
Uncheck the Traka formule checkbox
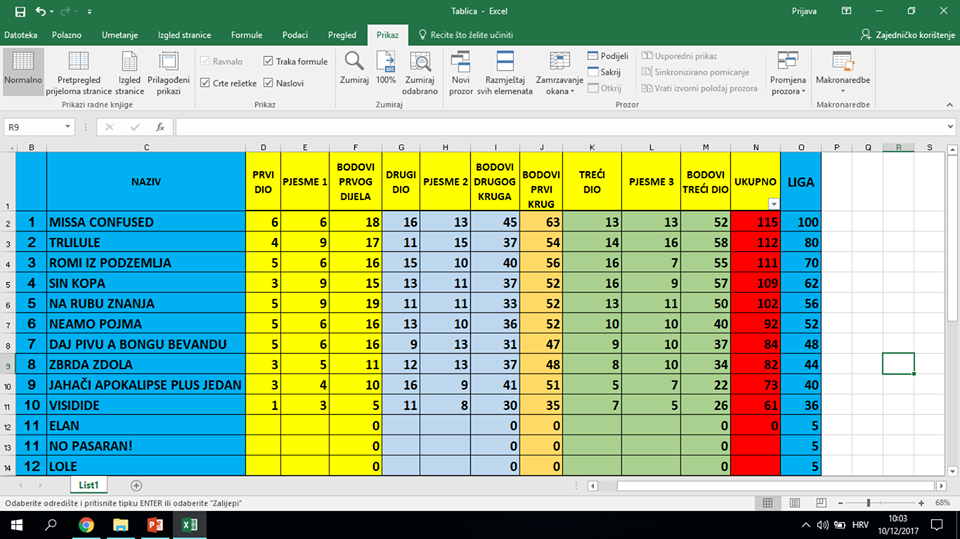coord(268,62)
